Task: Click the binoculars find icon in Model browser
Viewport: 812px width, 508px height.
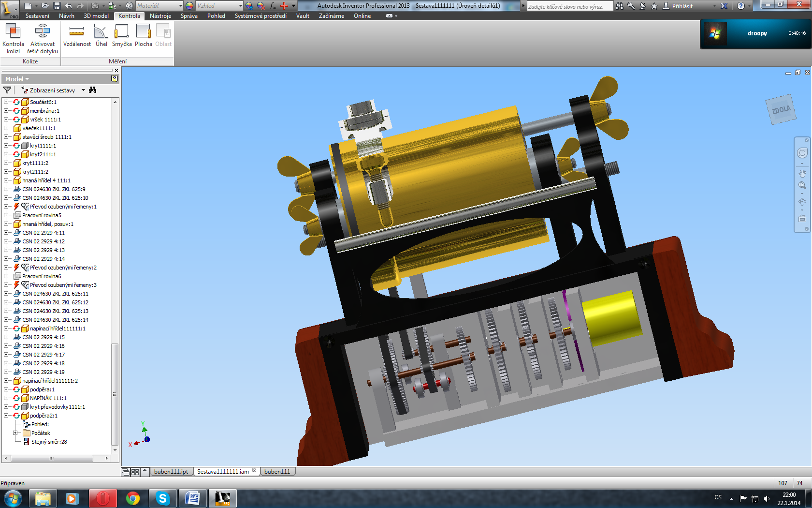Action: (93, 90)
